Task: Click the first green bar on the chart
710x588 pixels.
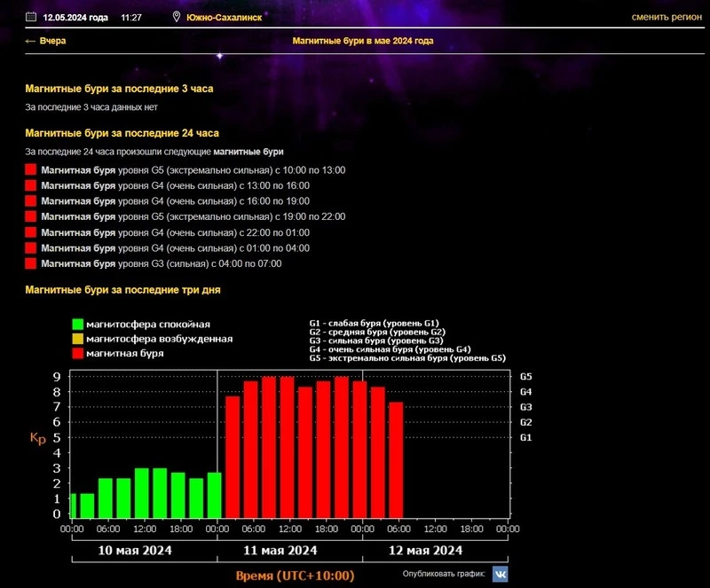Action: (73, 506)
